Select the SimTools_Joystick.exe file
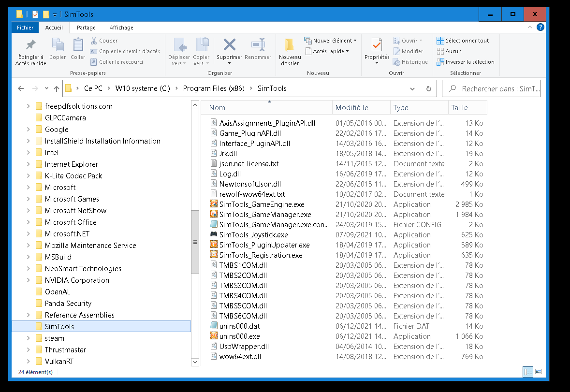570x392 pixels. coord(253,235)
